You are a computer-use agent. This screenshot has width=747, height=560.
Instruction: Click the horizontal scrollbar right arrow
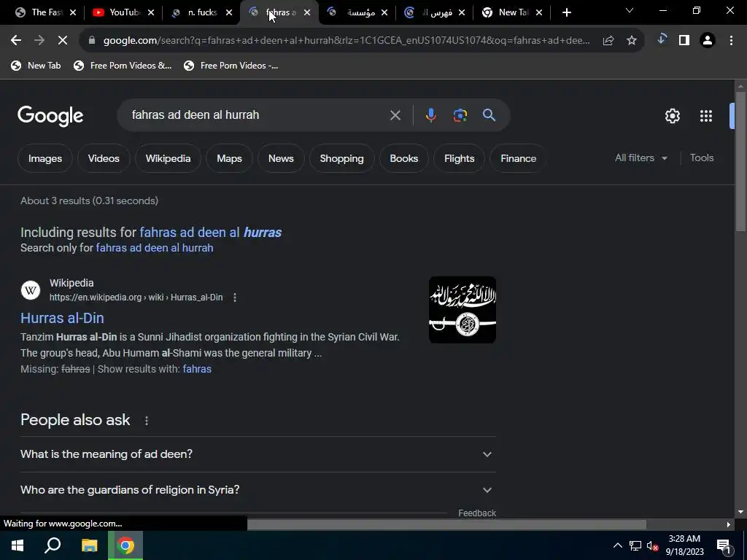click(729, 525)
